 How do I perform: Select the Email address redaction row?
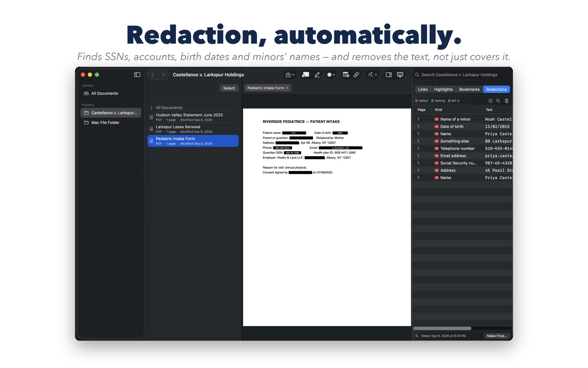[462, 156]
